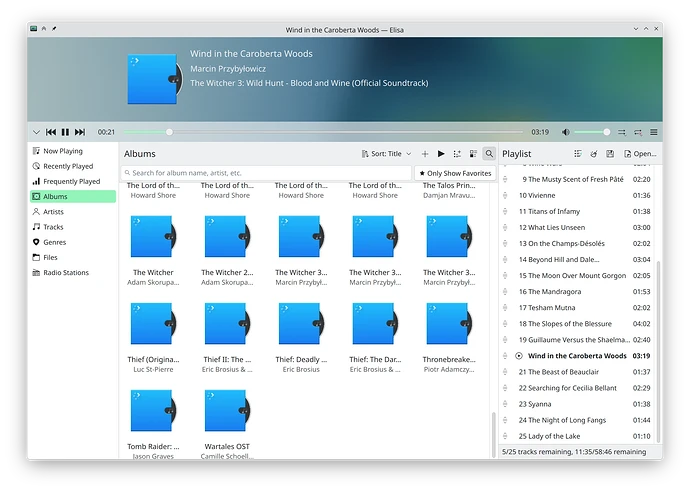Click the header album cover art
This screenshot has height=492, width=690.
coord(154,79)
